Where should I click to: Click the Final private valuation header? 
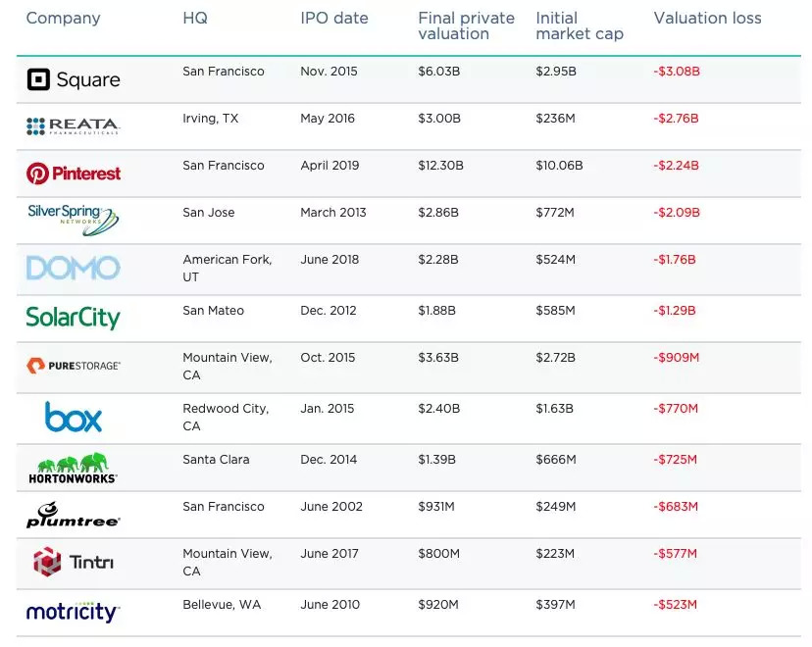[x=466, y=25]
